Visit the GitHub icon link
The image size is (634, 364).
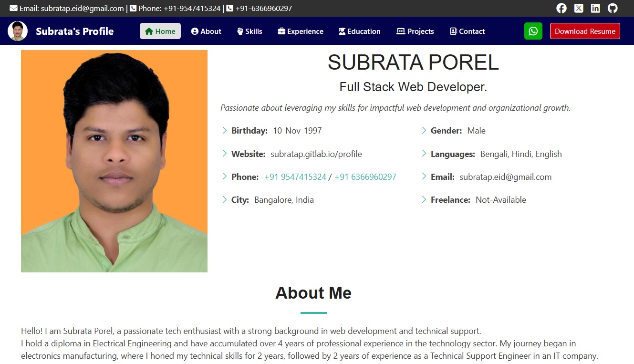tap(613, 8)
